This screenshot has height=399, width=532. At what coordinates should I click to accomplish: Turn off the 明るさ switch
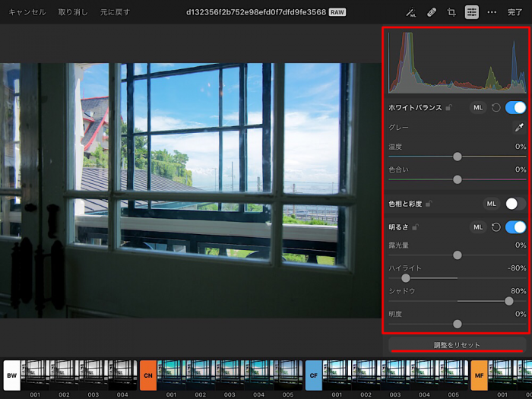[x=516, y=227]
